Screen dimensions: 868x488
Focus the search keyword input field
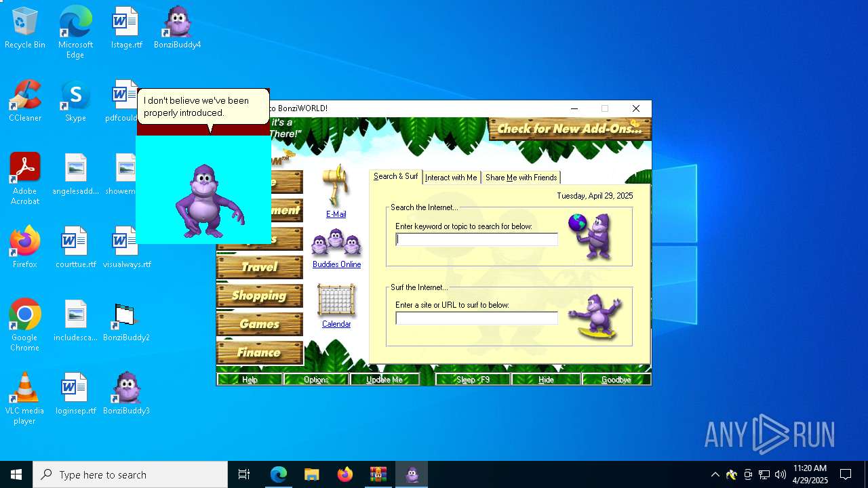pyautogui.click(x=477, y=239)
